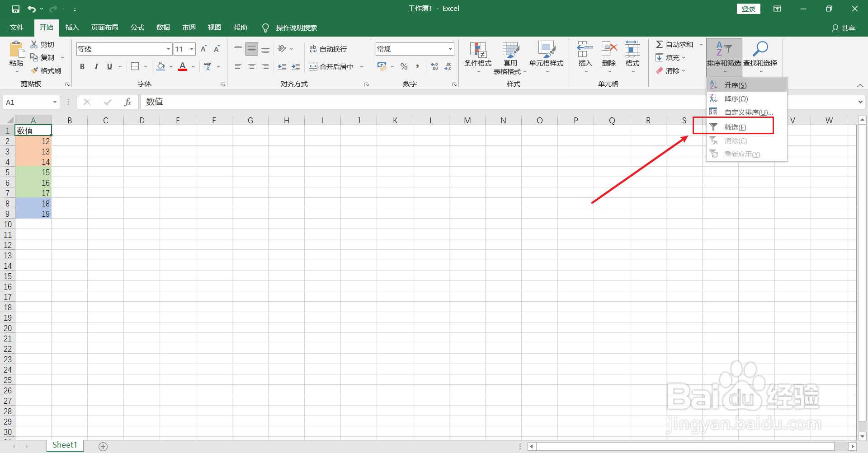Toggle Wrap Text (自动换行)
The height and width of the screenshot is (453, 868).
tap(328, 49)
